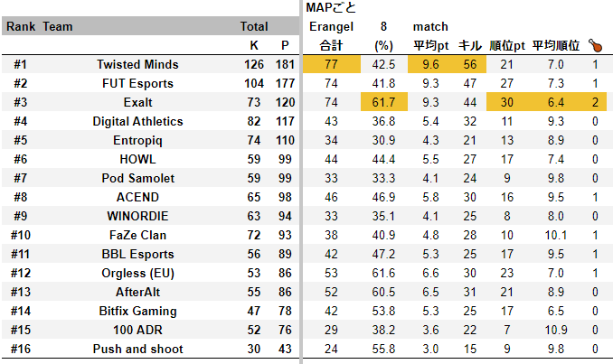Image resolution: width=613 pixels, height=364 pixels.
Task: Click Twisted Minds' total points 181 cell
Action: pos(285,65)
